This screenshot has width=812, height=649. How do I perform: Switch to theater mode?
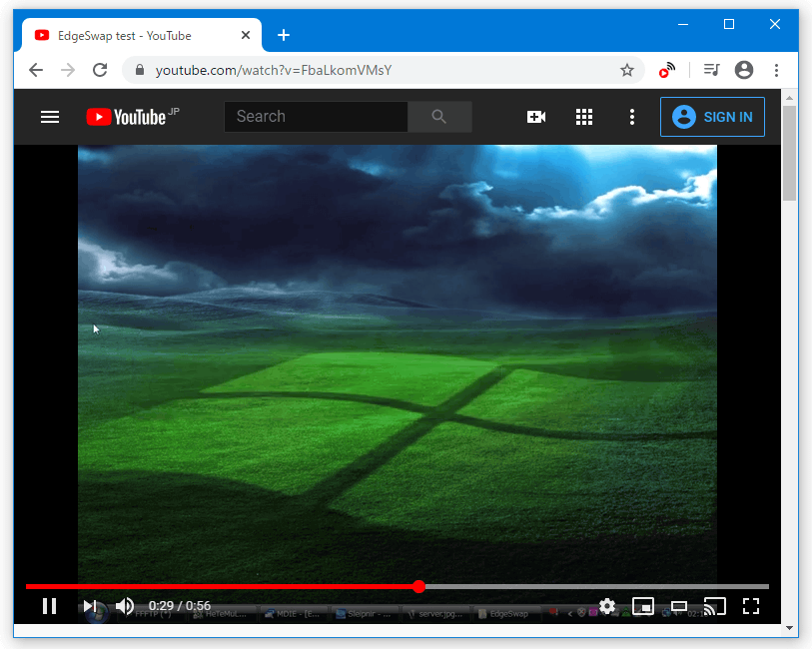click(679, 606)
